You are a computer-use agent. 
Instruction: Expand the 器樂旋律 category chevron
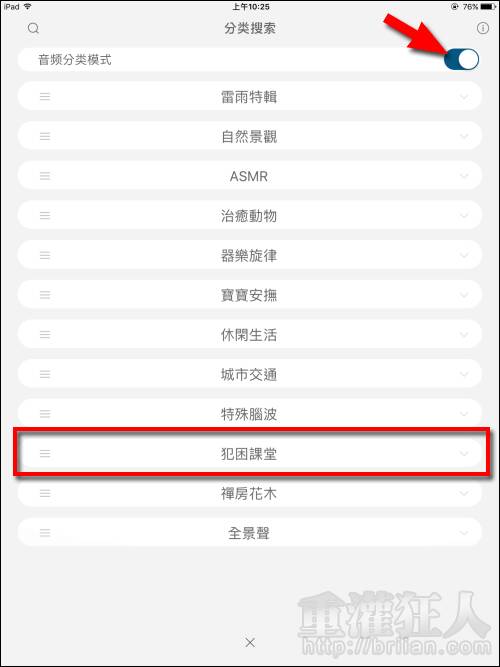pyautogui.click(x=464, y=256)
